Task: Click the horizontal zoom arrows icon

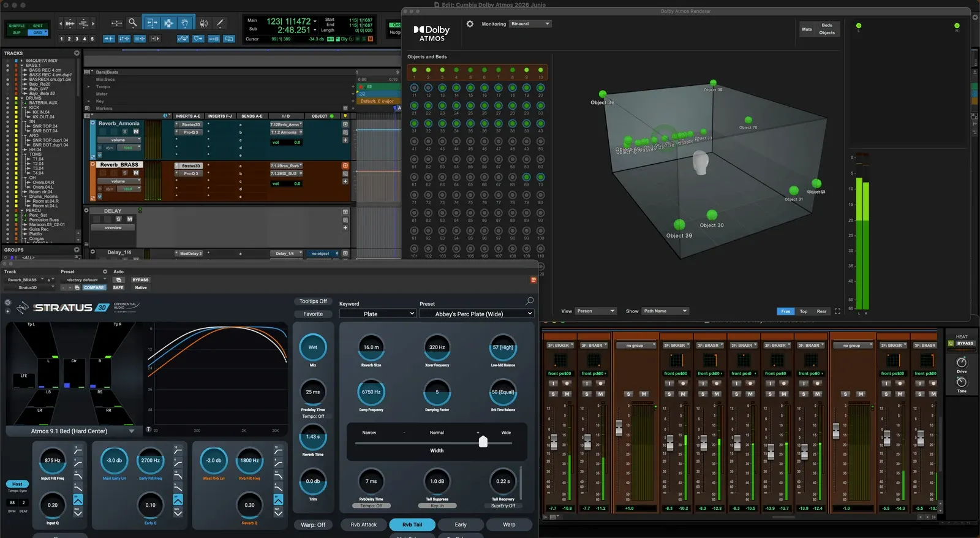Action: (116, 23)
